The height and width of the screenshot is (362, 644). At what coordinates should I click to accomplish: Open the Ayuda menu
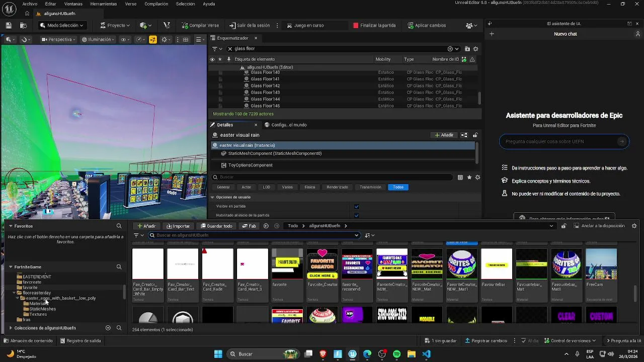(209, 4)
